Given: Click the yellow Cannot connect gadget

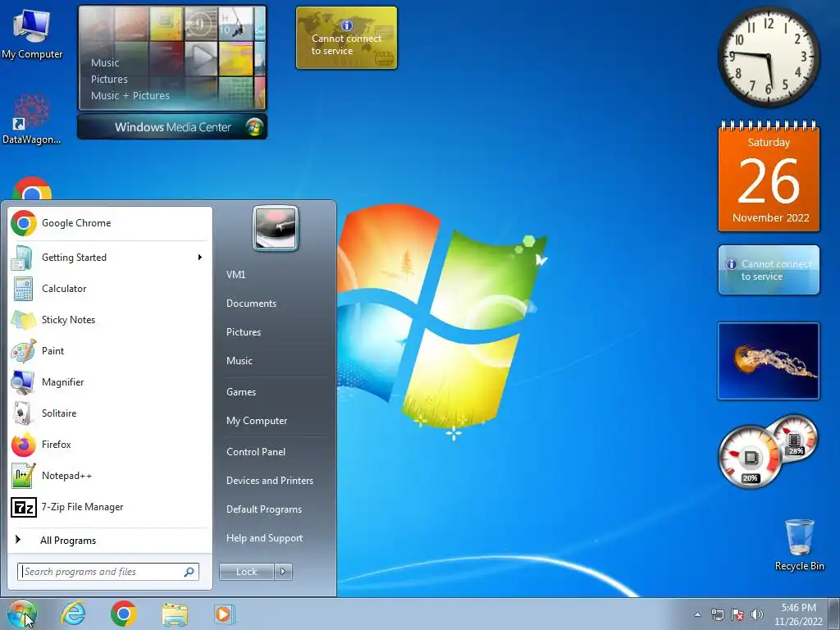Looking at the screenshot, I should tap(347, 38).
